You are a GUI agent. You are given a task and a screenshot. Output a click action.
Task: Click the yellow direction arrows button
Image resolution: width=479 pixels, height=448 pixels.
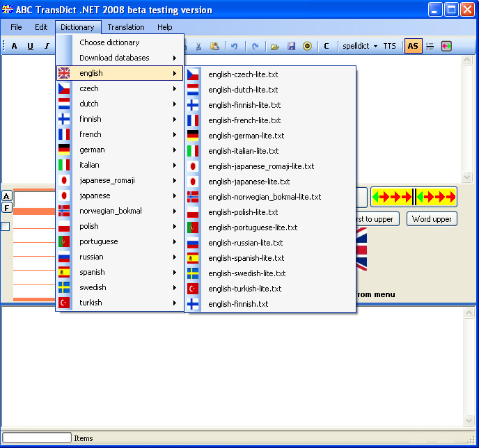[414, 197]
